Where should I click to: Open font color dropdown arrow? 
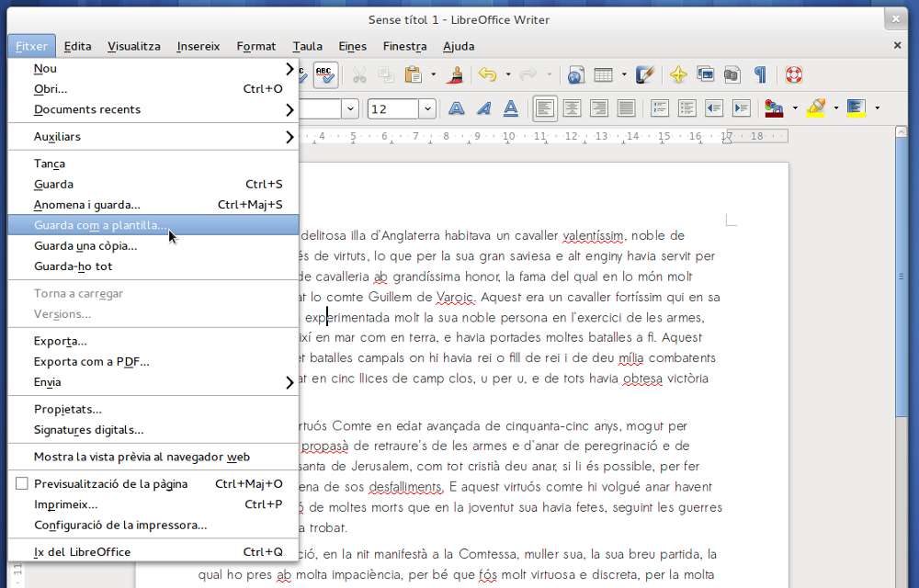point(795,108)
